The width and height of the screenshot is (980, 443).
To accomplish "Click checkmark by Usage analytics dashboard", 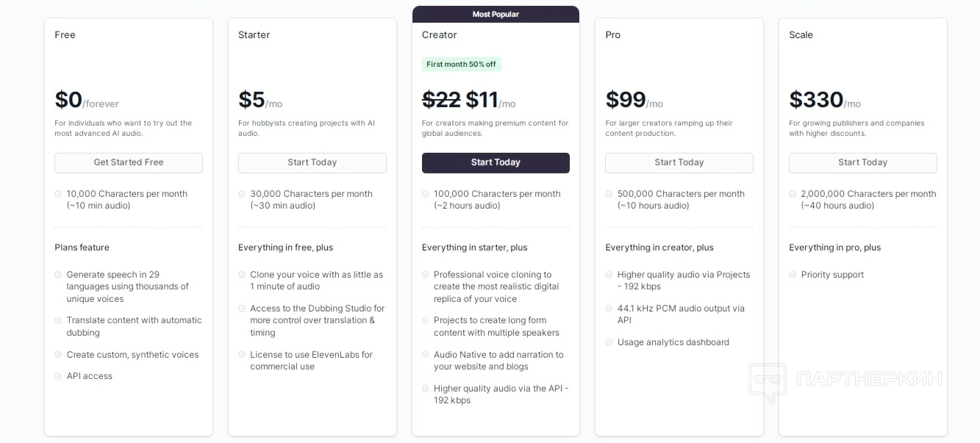I will tap(609, 342).
